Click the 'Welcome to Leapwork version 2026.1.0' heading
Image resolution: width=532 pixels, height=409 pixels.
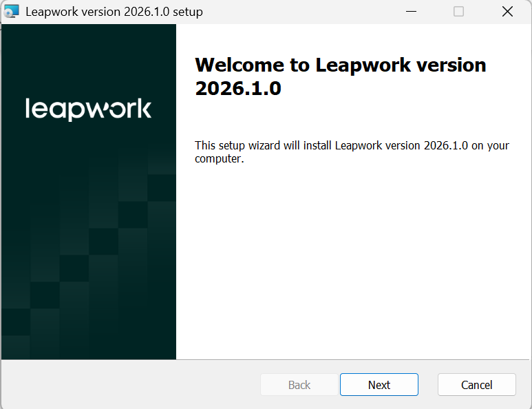pyautogui.click(x=340, y=76)
